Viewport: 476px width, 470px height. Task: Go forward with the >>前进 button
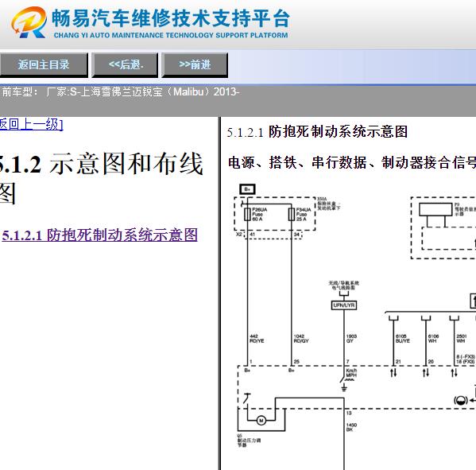[195, 64]
